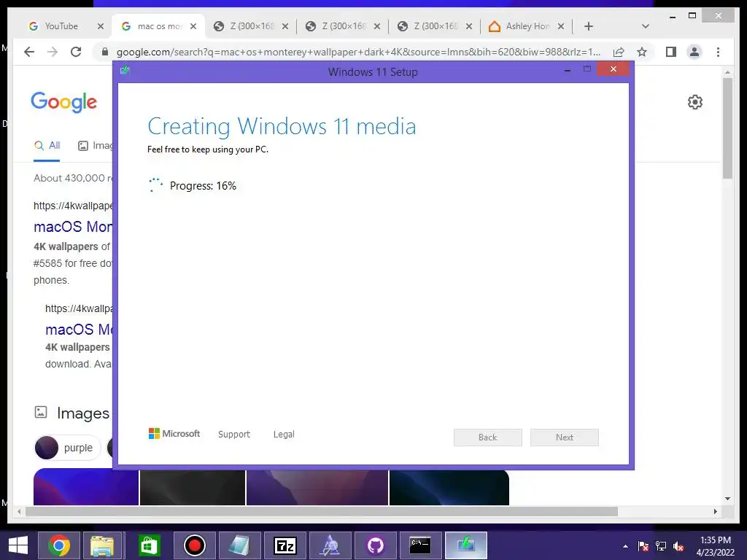Open the blue triangle app in the taskbar
The height and width of the screenshot is (560, 747).
coord(330,545)
